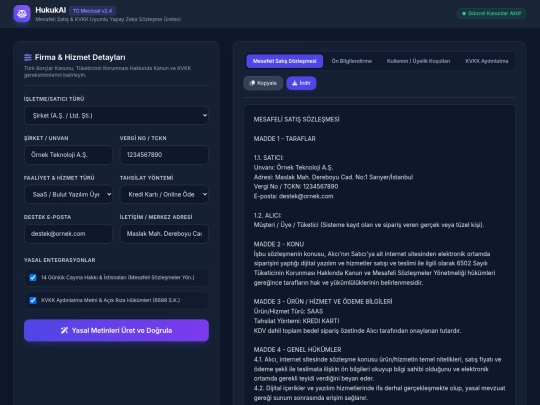
Task: Click the 'Ürün/Hizmet Türü: SAAS' line
Action: coord(288,311)
